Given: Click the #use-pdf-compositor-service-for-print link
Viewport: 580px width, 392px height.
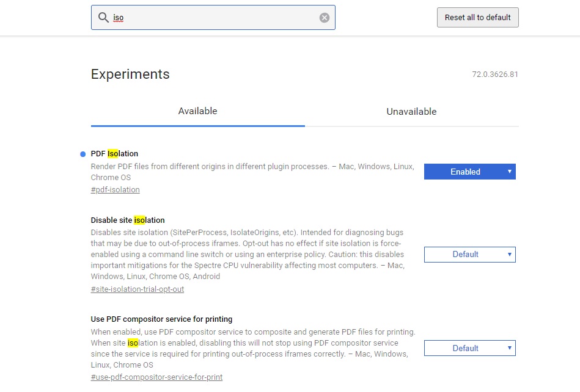Looking at the screenshot, I should click(156, 377).
